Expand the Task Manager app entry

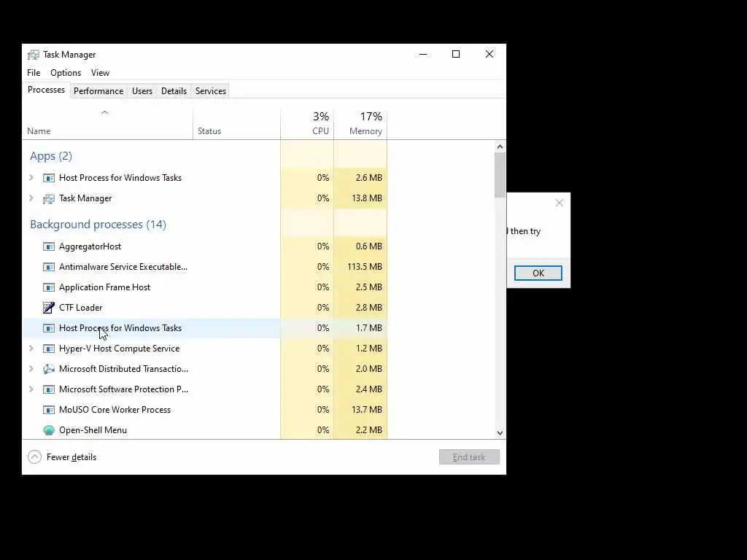[31, 198]
